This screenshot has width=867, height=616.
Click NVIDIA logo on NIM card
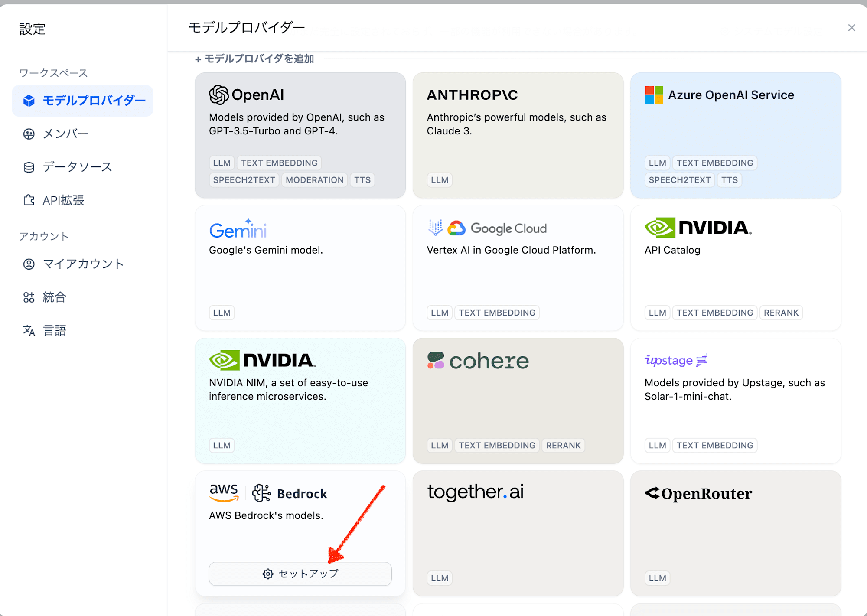pos(263,360)
